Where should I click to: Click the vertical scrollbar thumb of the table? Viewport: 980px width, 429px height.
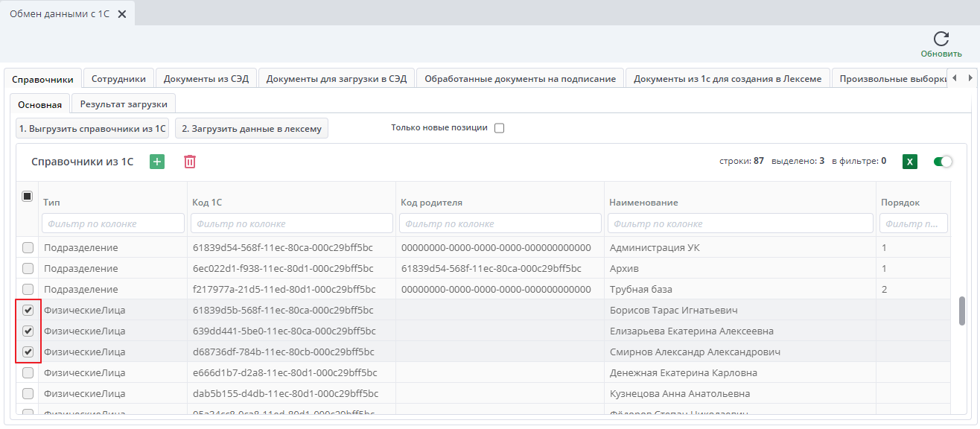click(x=961, y=311)
